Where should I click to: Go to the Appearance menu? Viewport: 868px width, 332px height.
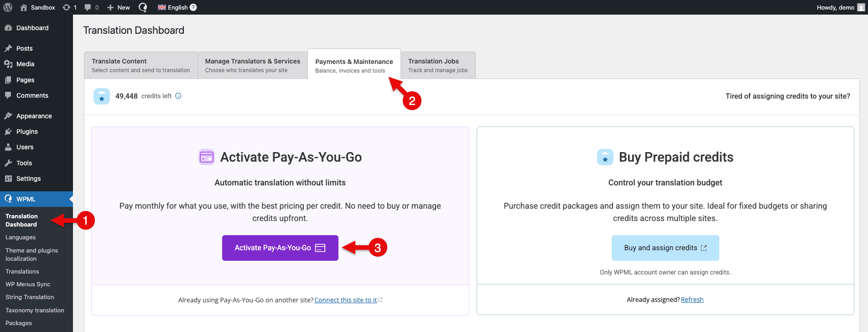click(x=34, y=116)
